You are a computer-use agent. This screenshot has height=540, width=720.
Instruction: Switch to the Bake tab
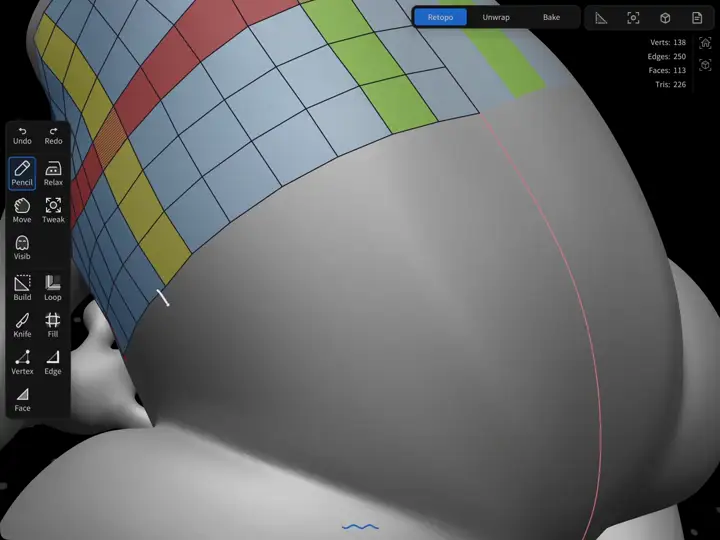coord(551,17)
